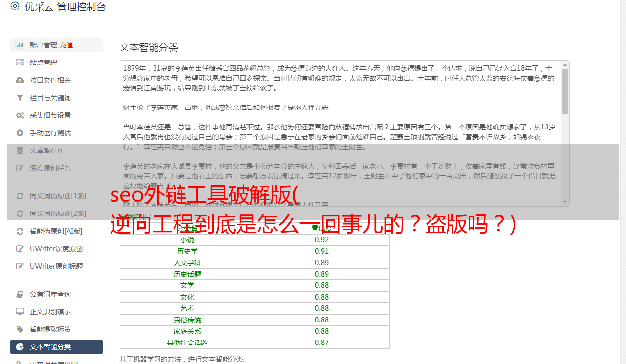Click the cloud download icon for 接口文件相关

pyautogui.click(x=20, y=80)
